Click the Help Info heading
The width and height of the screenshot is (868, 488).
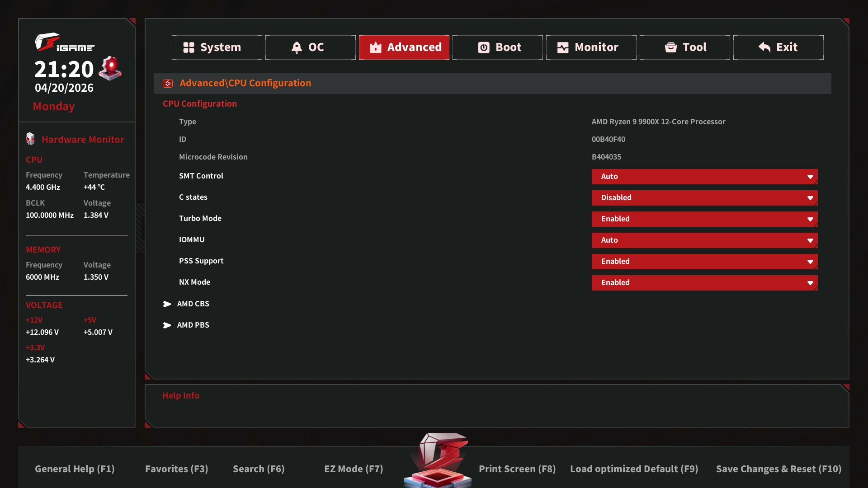click(181, 396)
